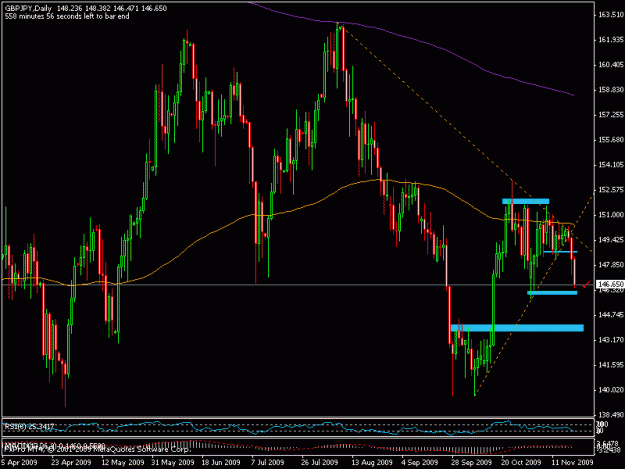
Task: Click the 152.575 price scale value
Action: pyautogui.click(x=610, y=190)
